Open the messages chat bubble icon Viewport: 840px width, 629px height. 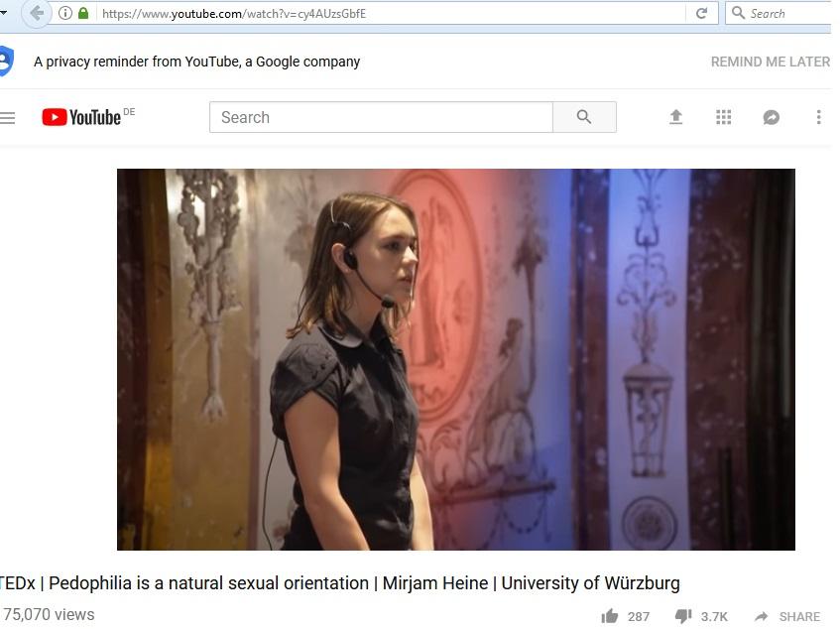pos(772,117)
